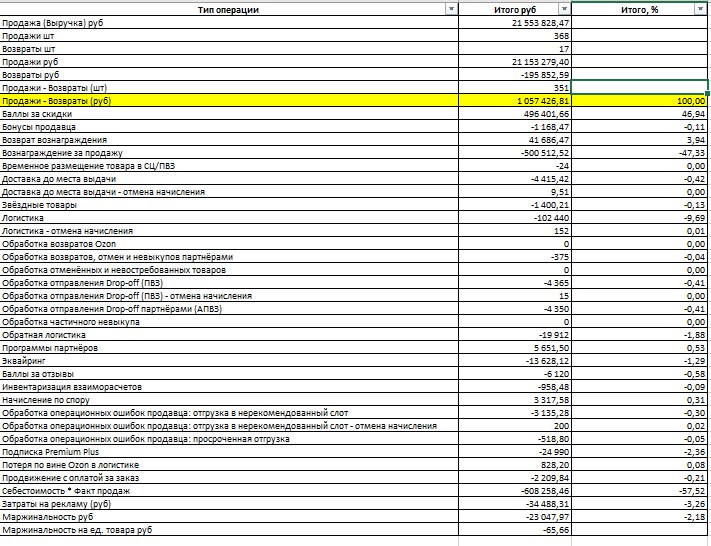Click the Затраты на рекламу (руб) label
Viewport: 711px width, 546px height.
[56, 504]
